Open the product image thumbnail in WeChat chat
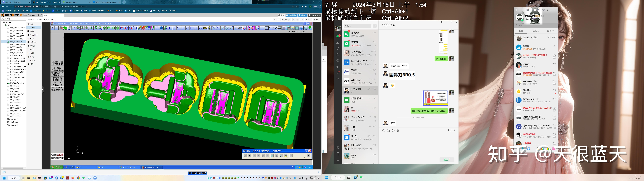This screenshot has width=644, height=181. tap(436, 98)
